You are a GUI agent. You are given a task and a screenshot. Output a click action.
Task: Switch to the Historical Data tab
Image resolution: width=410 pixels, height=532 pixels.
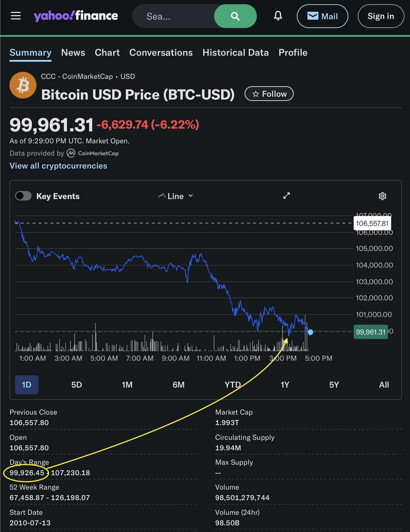coord(235,53)
